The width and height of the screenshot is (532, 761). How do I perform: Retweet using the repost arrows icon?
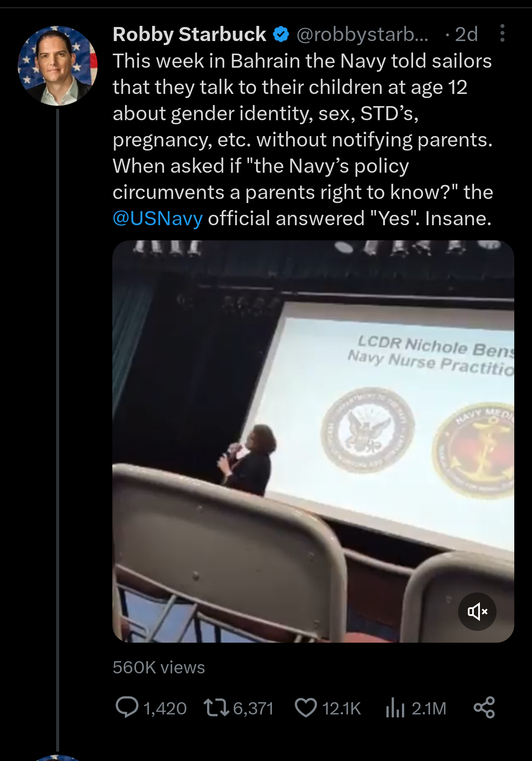tap(216, 708)
